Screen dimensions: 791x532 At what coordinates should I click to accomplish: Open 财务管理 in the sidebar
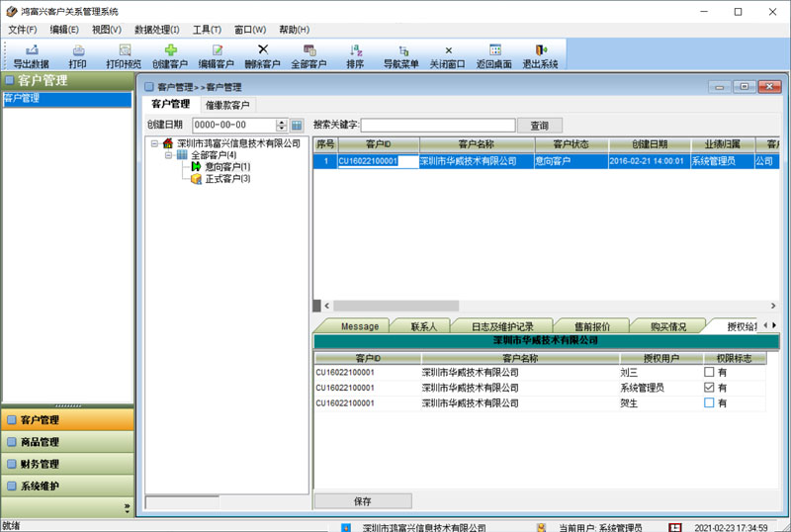[67, 464]
